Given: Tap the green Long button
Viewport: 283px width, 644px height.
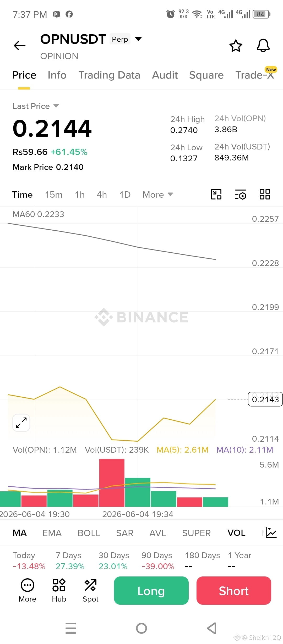Looking at the screenshot, I should coord(151,591).
